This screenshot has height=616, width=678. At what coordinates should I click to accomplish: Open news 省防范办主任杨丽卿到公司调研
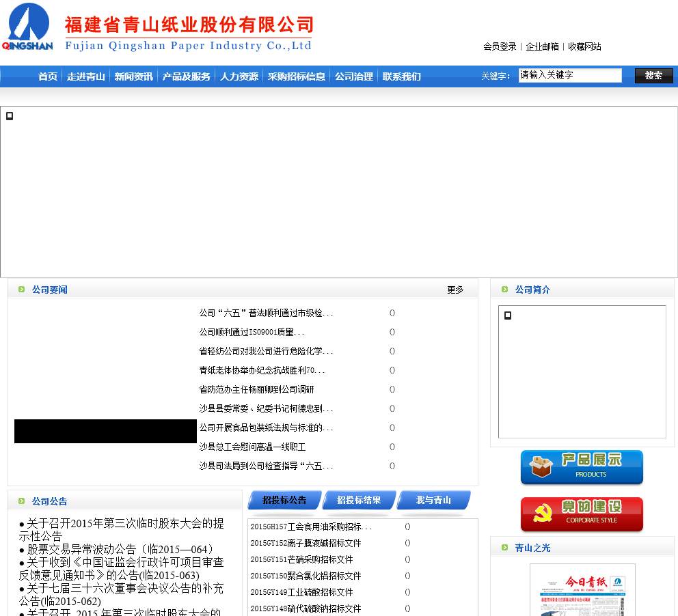pyautogui.click(x=256, y=390)
